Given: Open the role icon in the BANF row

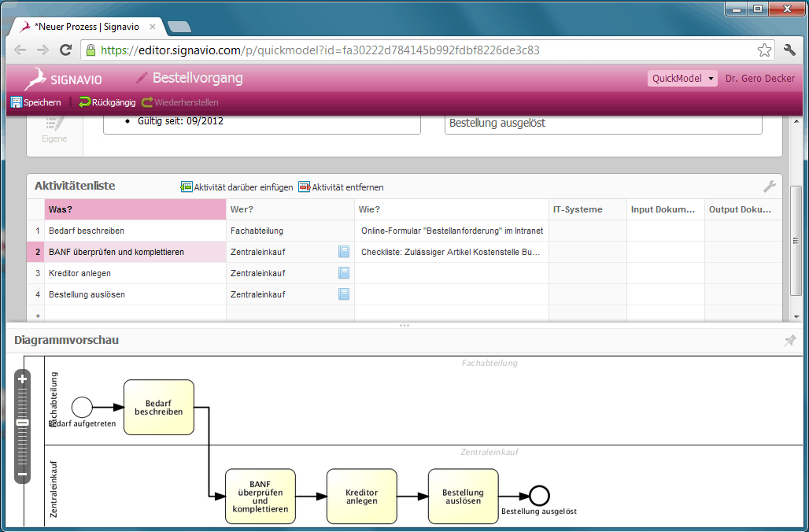Looking at the screenshot, I should coord(344,252).
